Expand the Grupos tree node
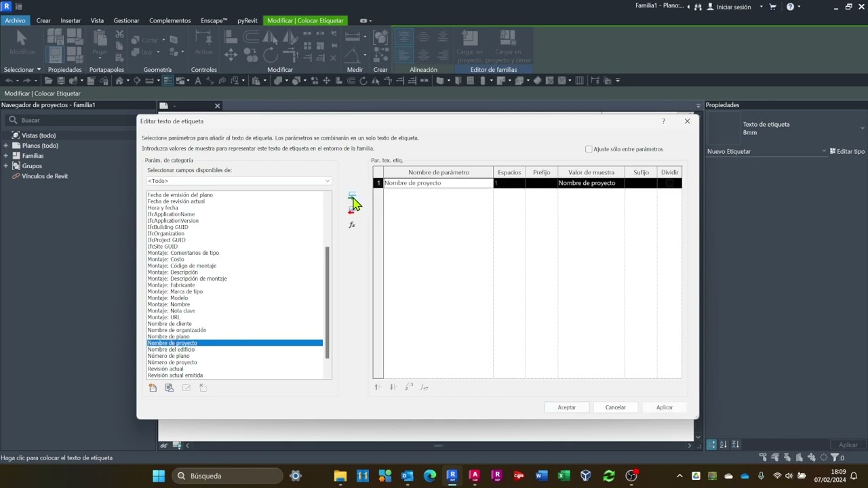Image resolution: width=868 pixels, height=488 pixels. point(6,166)
